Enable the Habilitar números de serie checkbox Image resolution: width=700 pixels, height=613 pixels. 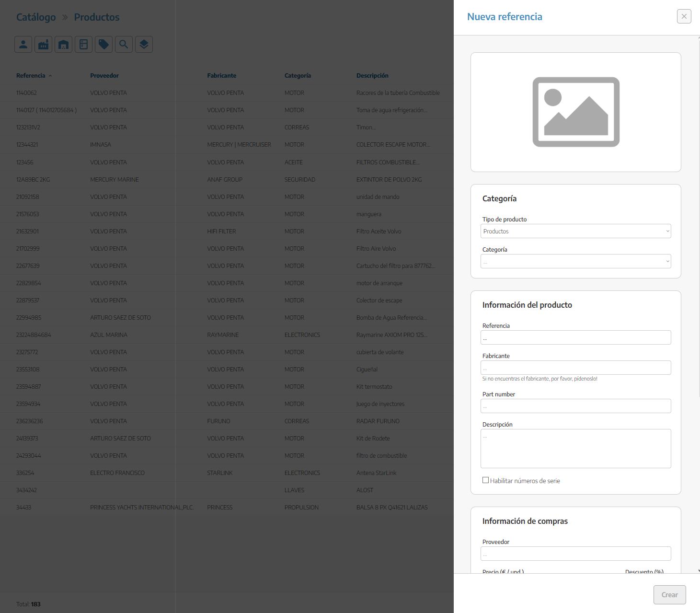pos(486,480)
